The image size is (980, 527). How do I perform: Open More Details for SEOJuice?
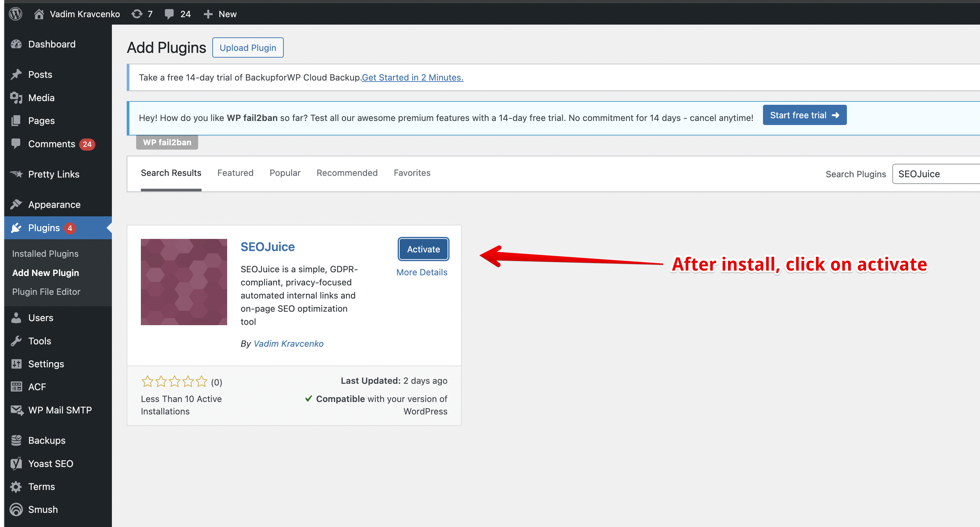click(x=422, y=272)
